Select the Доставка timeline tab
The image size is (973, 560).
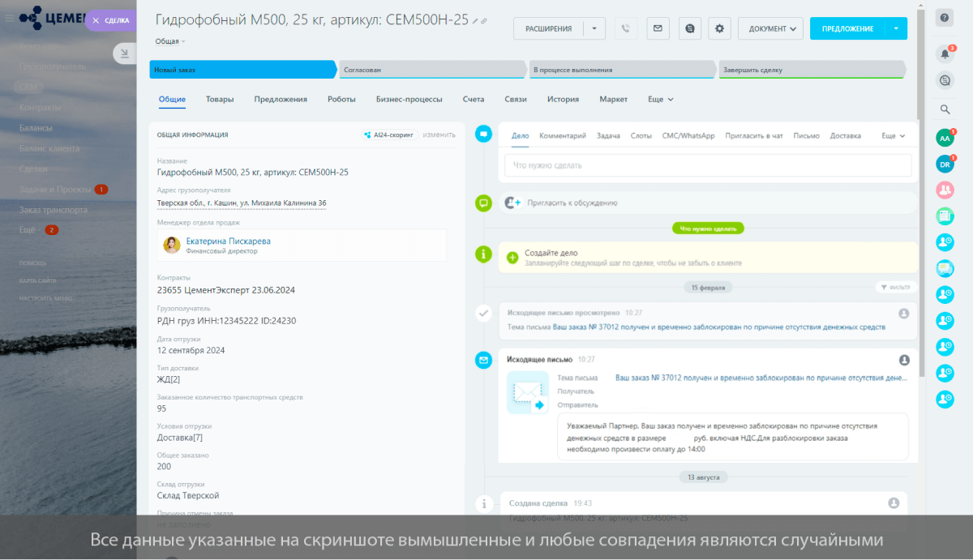click(846, 135)
